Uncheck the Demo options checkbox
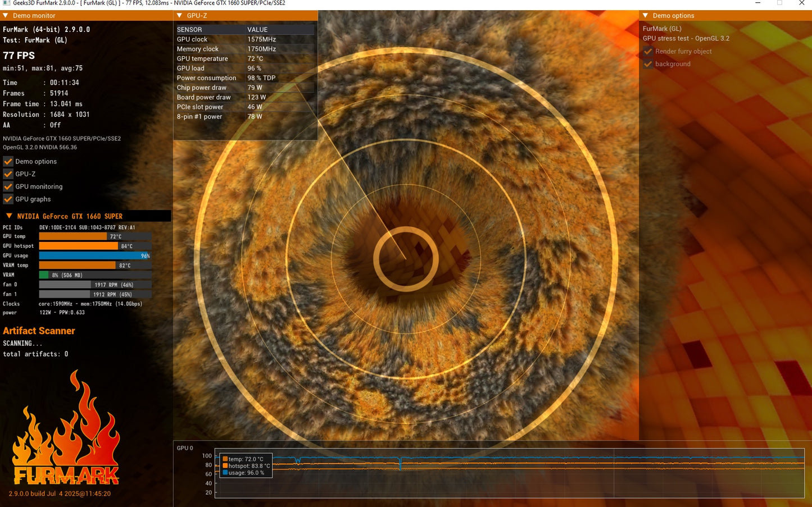Viewport: 812px width, 507px height. click(x=8, y=161)
